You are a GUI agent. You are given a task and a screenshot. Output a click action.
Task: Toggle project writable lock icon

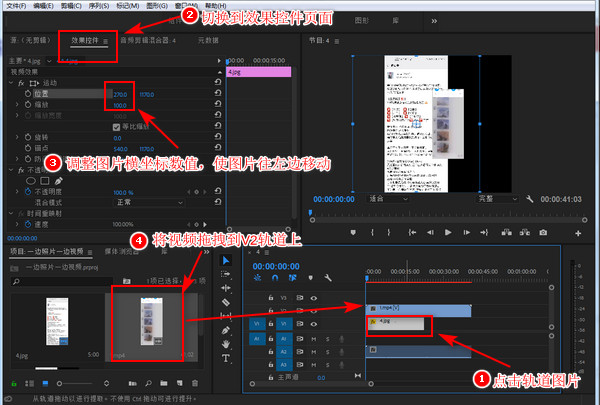point(14,383)
